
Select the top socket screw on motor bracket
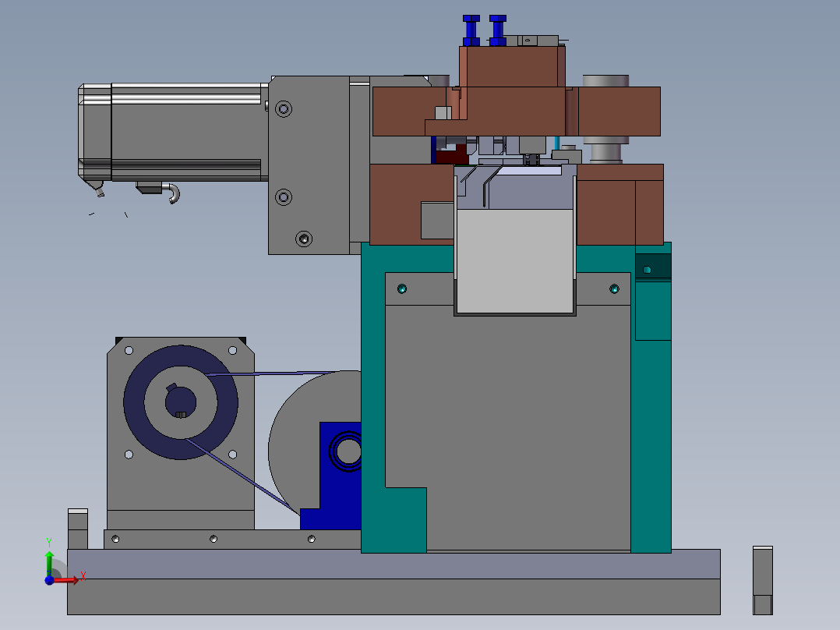pyautogui.click(x=284, y=109)
